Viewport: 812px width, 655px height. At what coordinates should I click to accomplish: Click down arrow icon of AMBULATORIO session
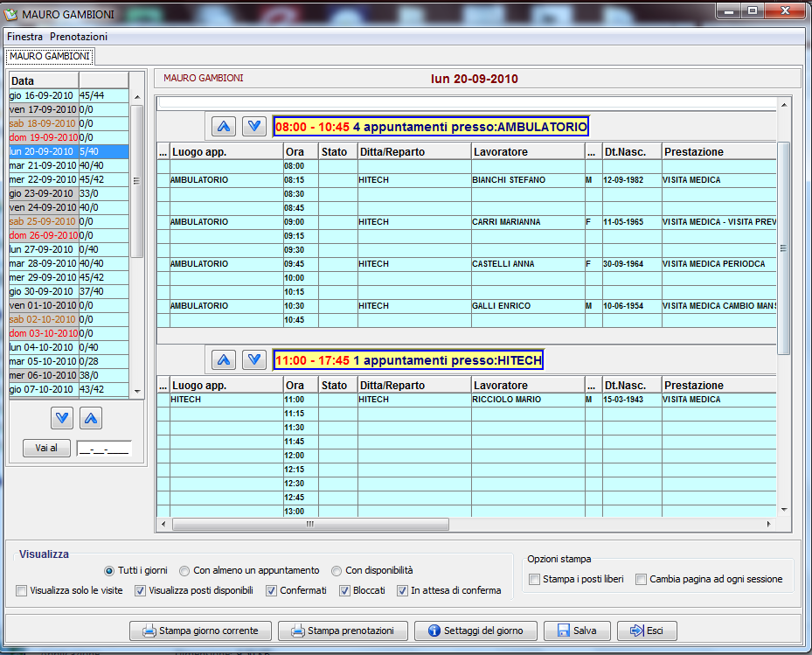click(x=254, y=127)
